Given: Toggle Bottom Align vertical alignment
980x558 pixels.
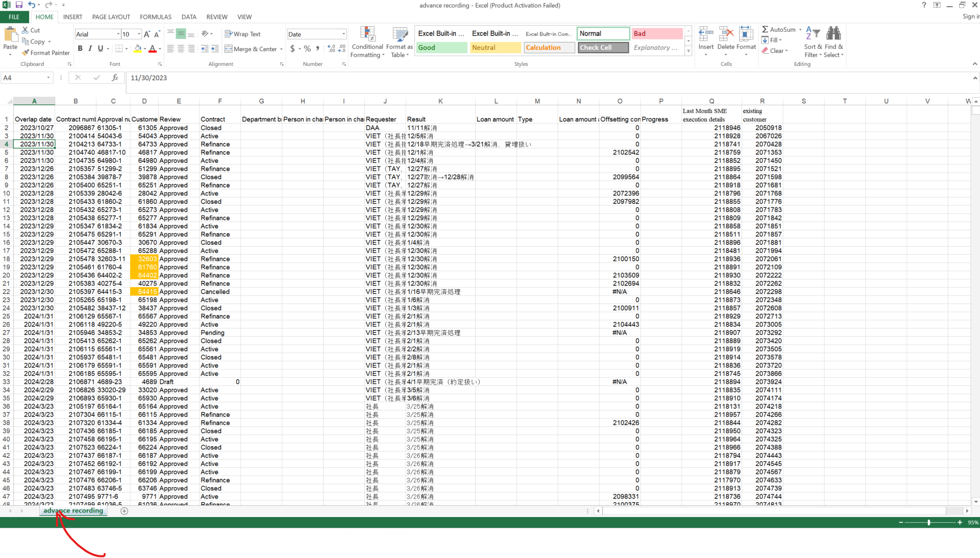Looking at the screenshot, I should coord(191,34).
